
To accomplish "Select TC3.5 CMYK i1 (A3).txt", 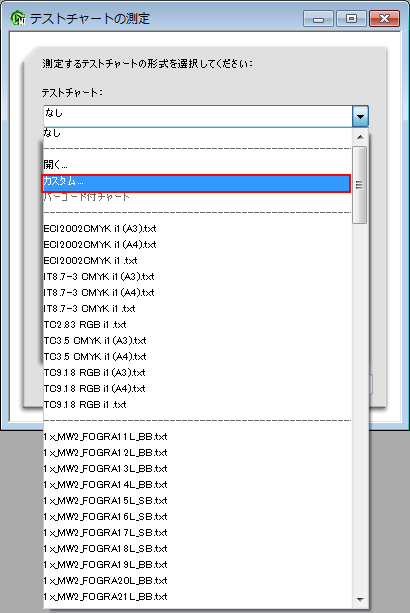I will 197,341.
